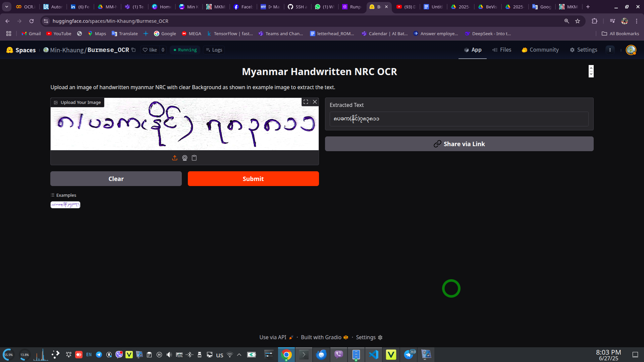Viewport: 644px width, 362px height.
Task: Copy the space name Burmese_OCR icon
Action: click(x=133, y=50)
